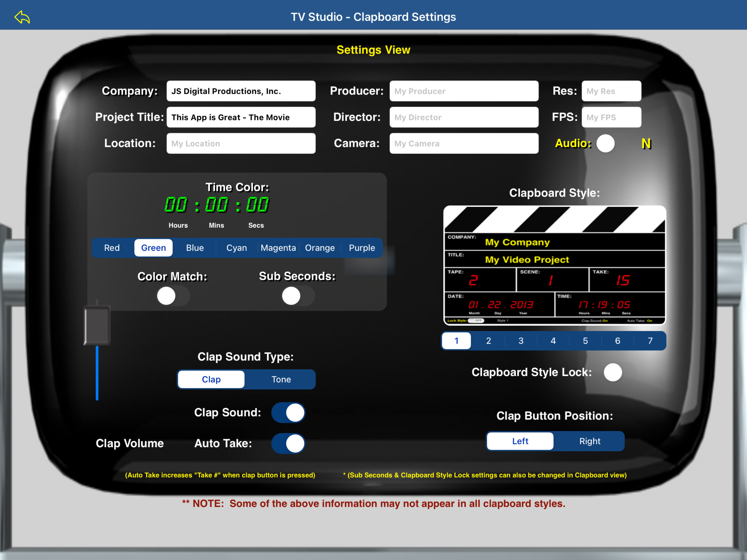Choose clapboard style 4

[553, 340]
